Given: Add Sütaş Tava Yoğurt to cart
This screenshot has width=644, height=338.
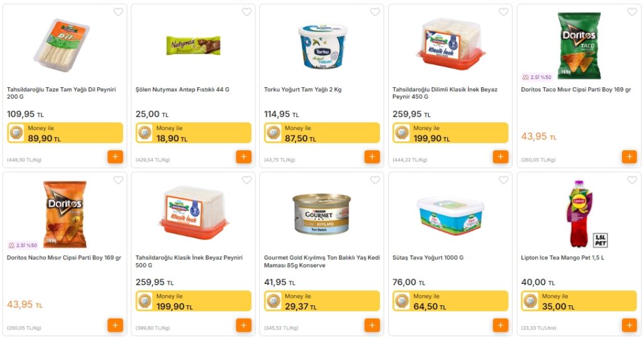Looking at the screenshot, I should (x=501, y=325).
